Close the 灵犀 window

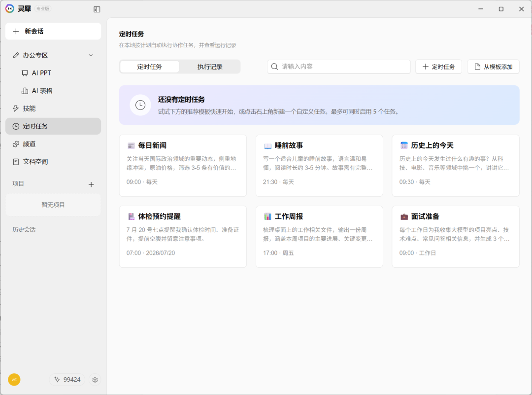point(522,9)
